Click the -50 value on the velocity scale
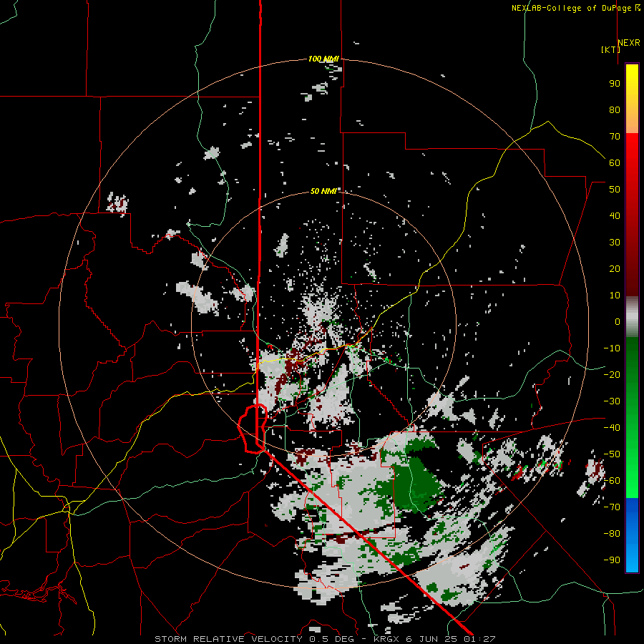The image size is (644, 644). pyautogui.click(x=612, y=454)
